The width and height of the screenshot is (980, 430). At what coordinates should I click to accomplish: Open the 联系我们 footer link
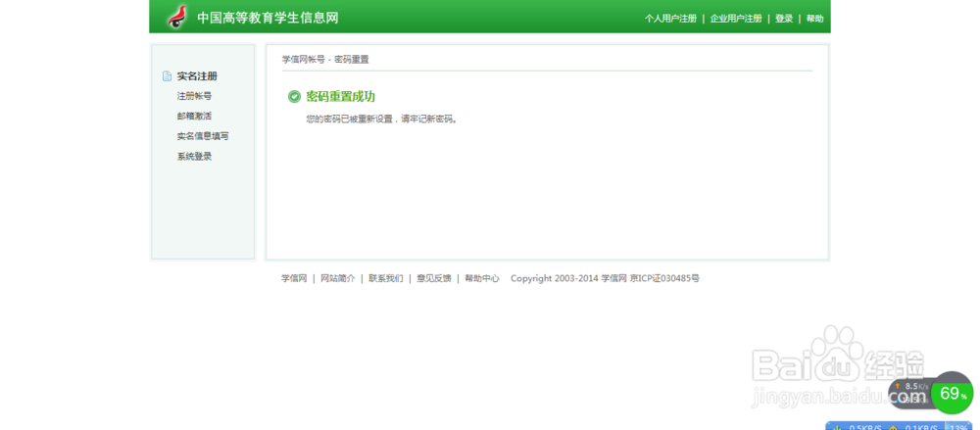click(x=385, y=278)
